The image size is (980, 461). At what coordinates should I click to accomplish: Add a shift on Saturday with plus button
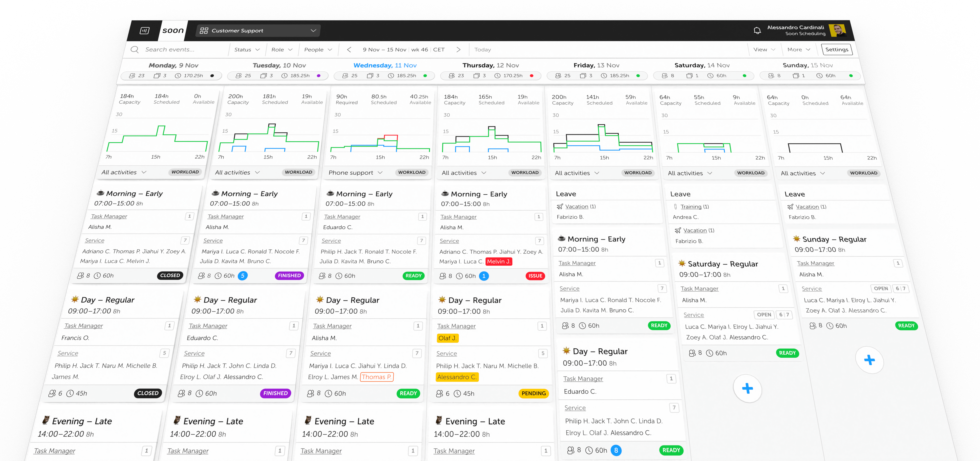pos(747,388)
